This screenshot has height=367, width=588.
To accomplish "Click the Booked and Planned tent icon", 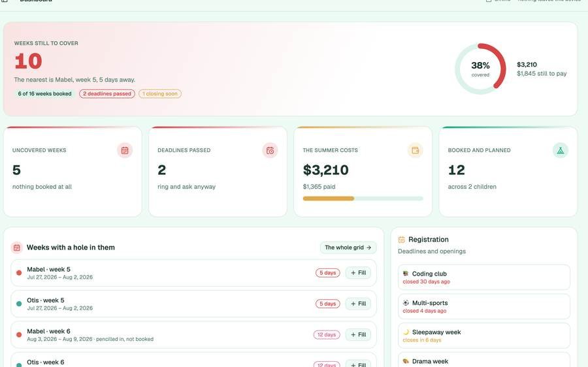I will point(561,150).
